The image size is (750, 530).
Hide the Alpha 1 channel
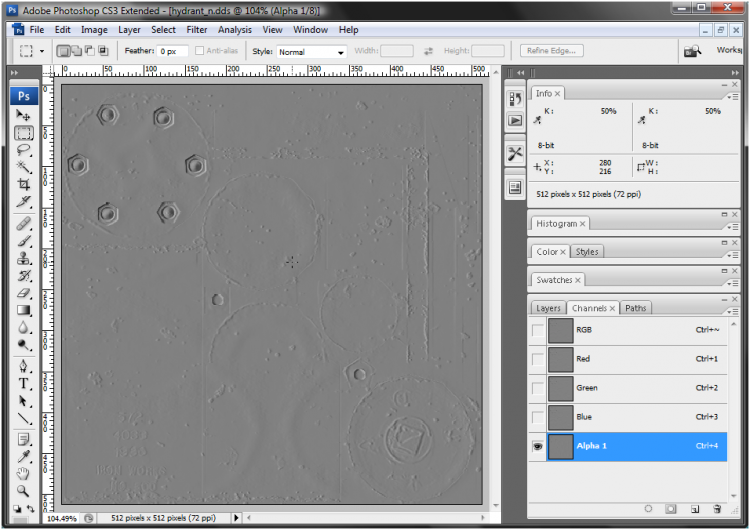tap(538, 446)
